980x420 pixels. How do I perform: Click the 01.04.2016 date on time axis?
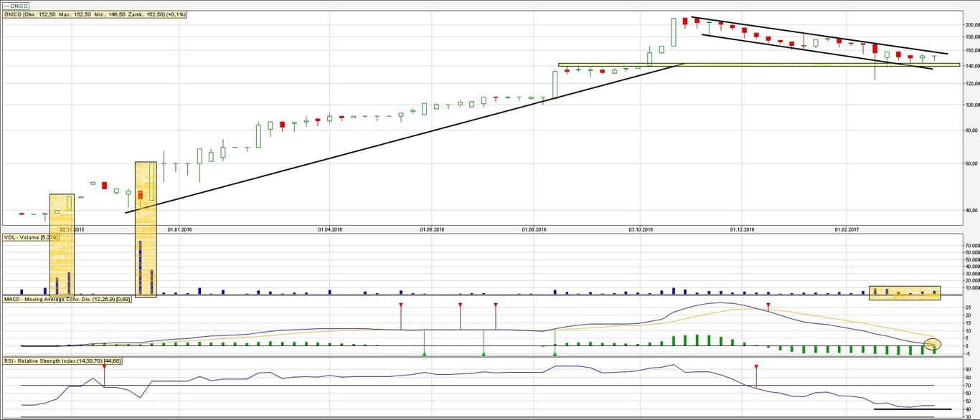tap(329, 230)
